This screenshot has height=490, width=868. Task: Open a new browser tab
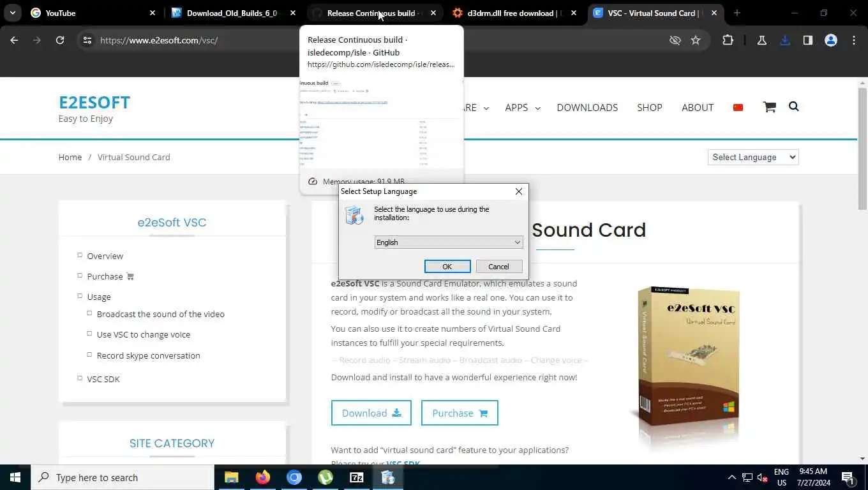pos(737,13)
